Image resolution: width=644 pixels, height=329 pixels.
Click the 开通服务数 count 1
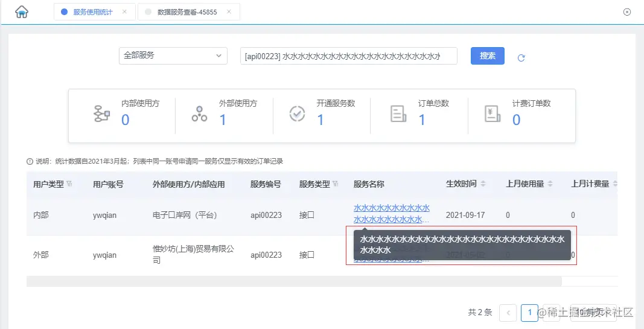[x=320, y=120]
